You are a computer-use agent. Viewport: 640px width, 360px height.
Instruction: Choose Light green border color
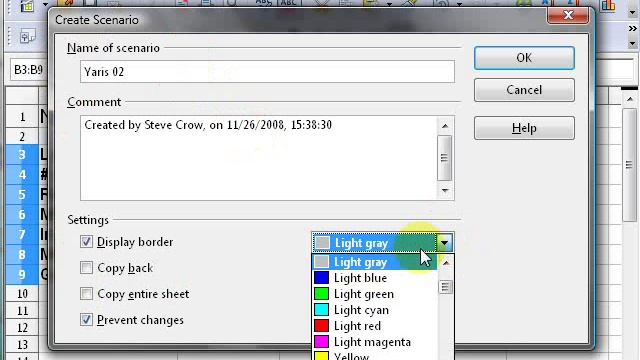pyautogui.click(x=375, y=294)
